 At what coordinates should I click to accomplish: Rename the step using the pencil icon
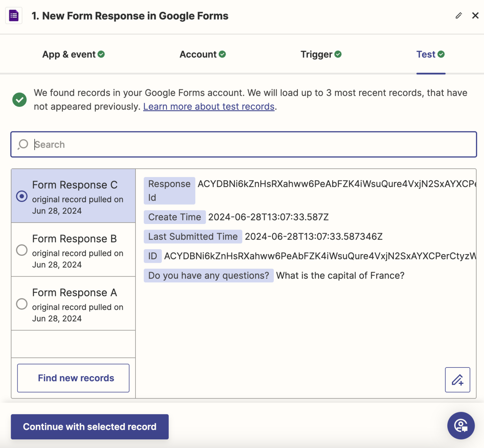point(459,16)
